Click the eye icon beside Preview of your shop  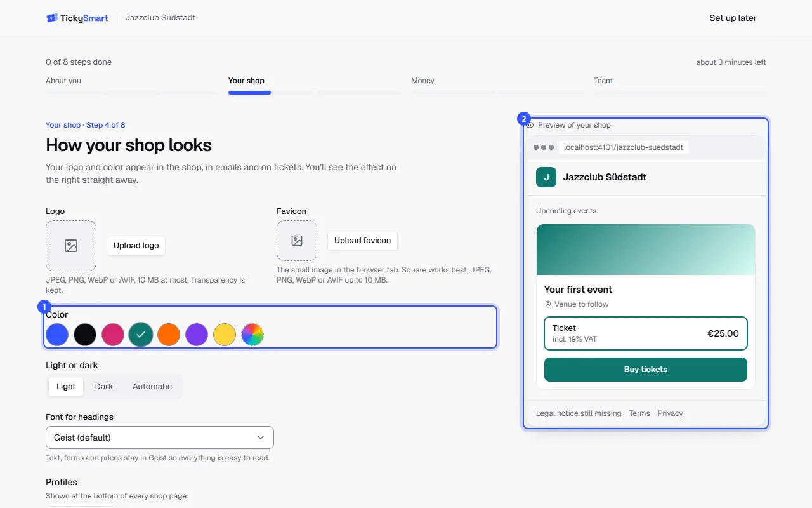pos(530,125)
